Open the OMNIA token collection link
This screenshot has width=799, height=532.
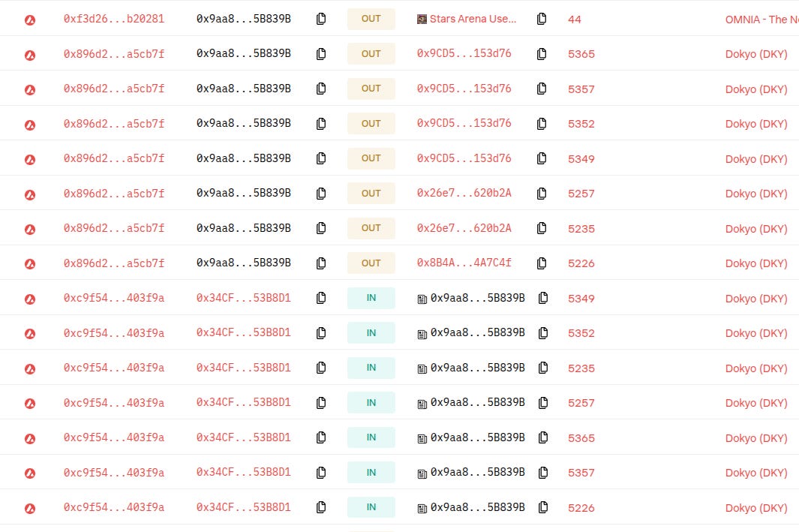pyautogui.click(x=761, y=20)
